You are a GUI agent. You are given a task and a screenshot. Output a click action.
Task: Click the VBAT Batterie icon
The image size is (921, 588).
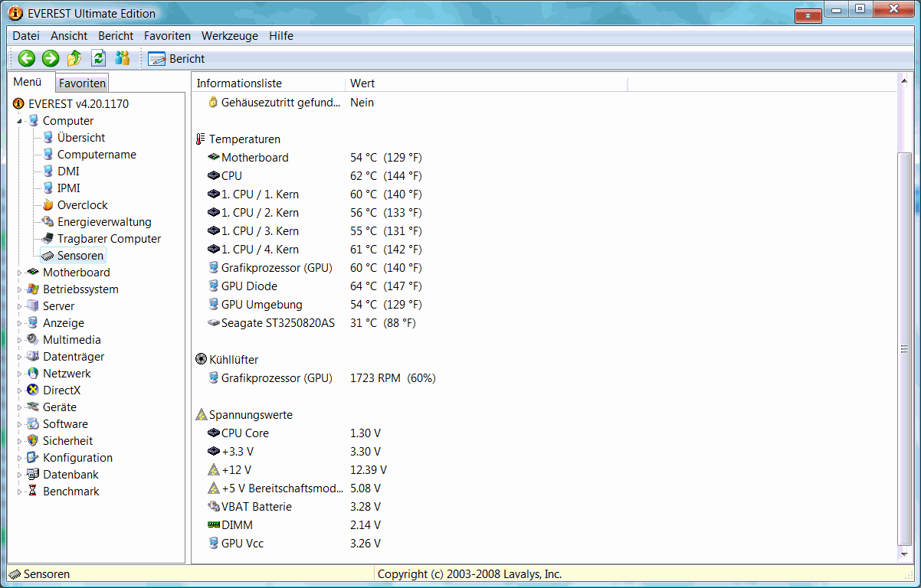click(x=214, y=507)
